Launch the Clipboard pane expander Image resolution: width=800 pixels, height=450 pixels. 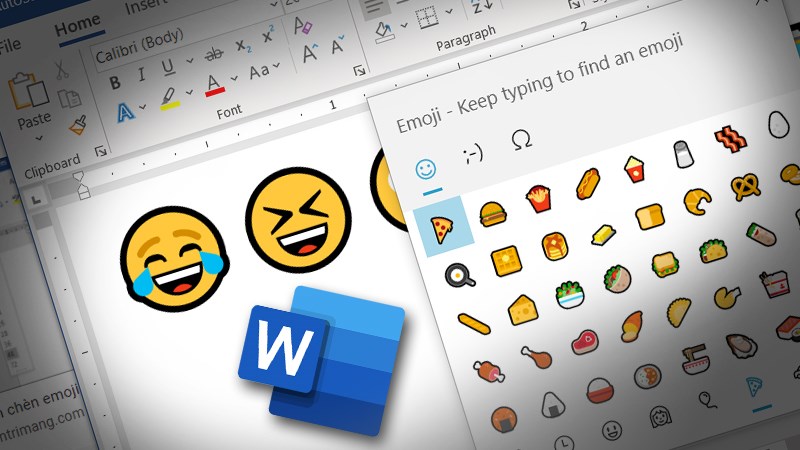101,151
